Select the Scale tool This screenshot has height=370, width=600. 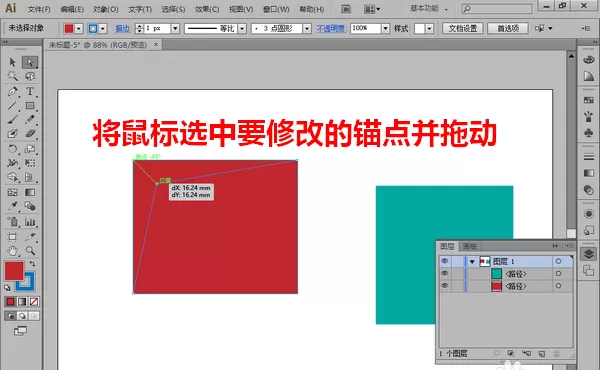point(30,149)
